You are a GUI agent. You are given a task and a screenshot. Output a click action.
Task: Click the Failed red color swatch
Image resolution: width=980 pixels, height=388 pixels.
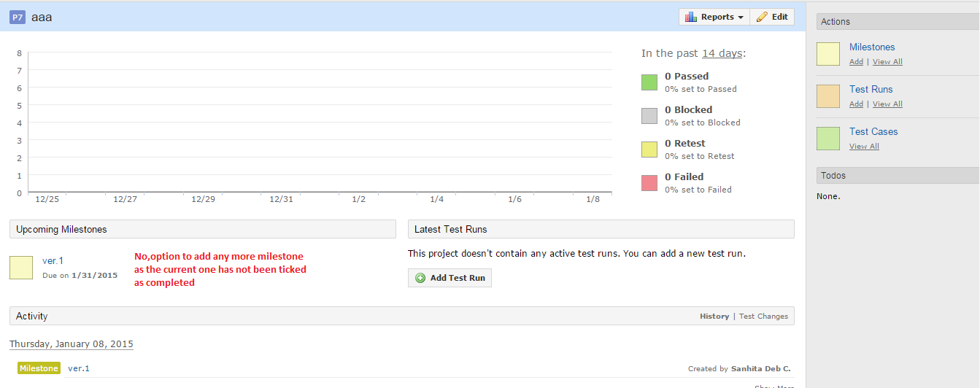(649, 183)
